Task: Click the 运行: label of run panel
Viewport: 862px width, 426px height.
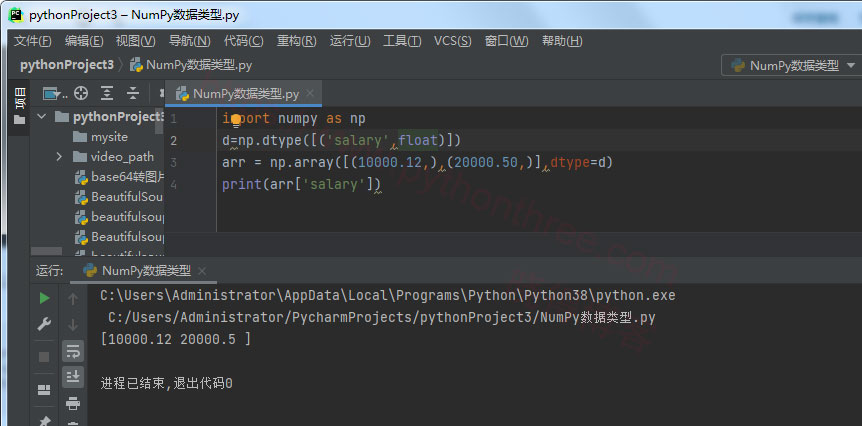Action: click(x=49, y=271)
